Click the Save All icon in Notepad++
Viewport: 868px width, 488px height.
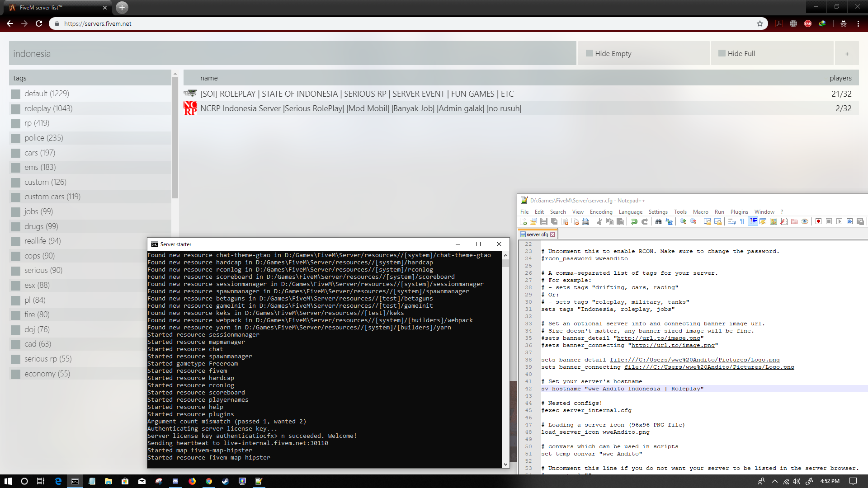554,221
